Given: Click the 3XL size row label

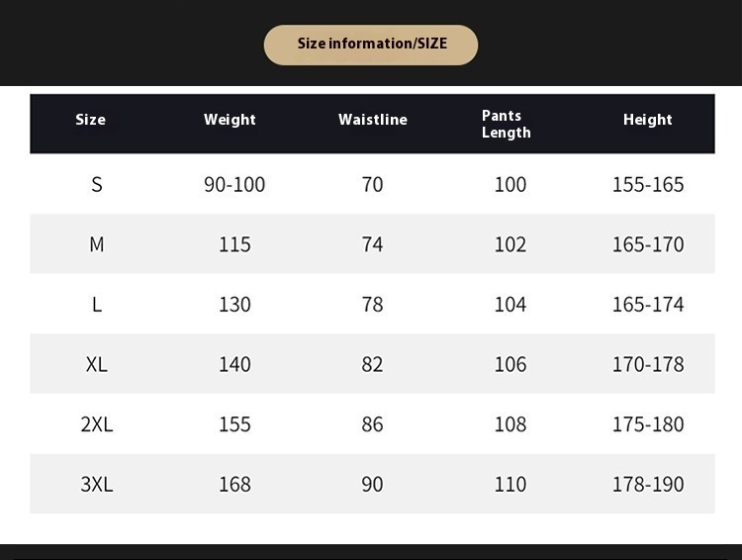Looking at the screenshot, I should 97,484.
